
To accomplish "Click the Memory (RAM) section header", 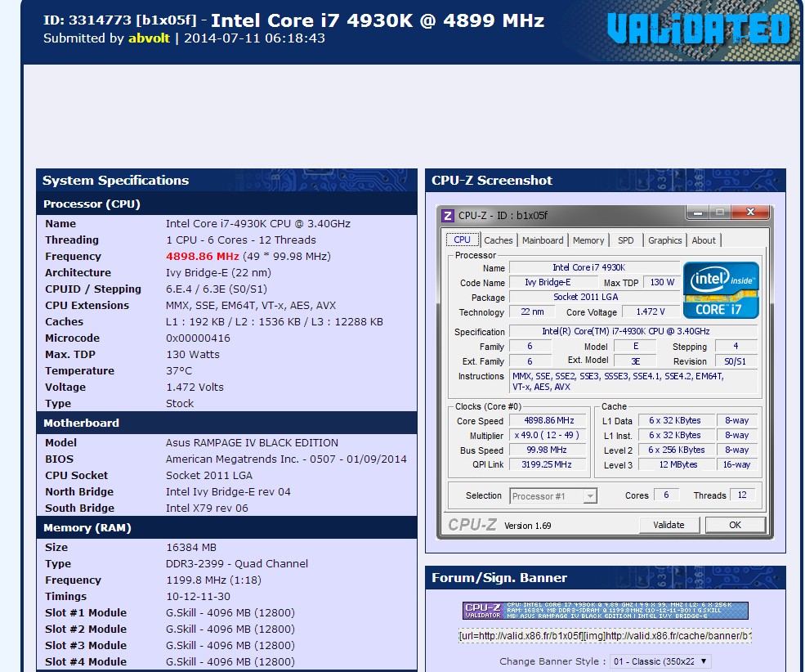I will click(226, 528).
